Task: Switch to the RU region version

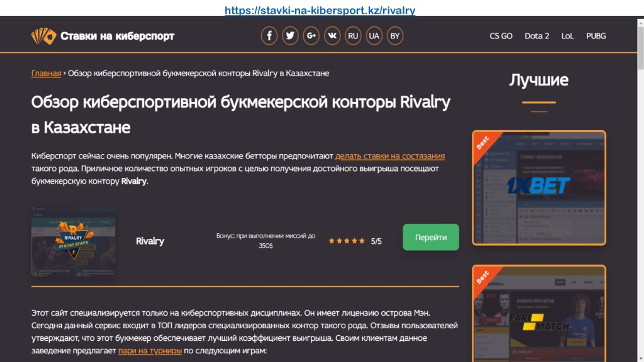Action: 353,36
